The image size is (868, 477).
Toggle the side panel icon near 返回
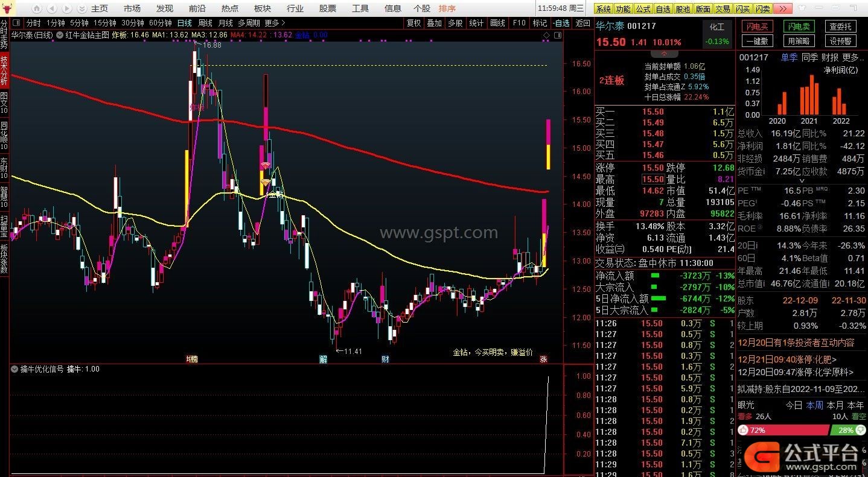(558, 35)
